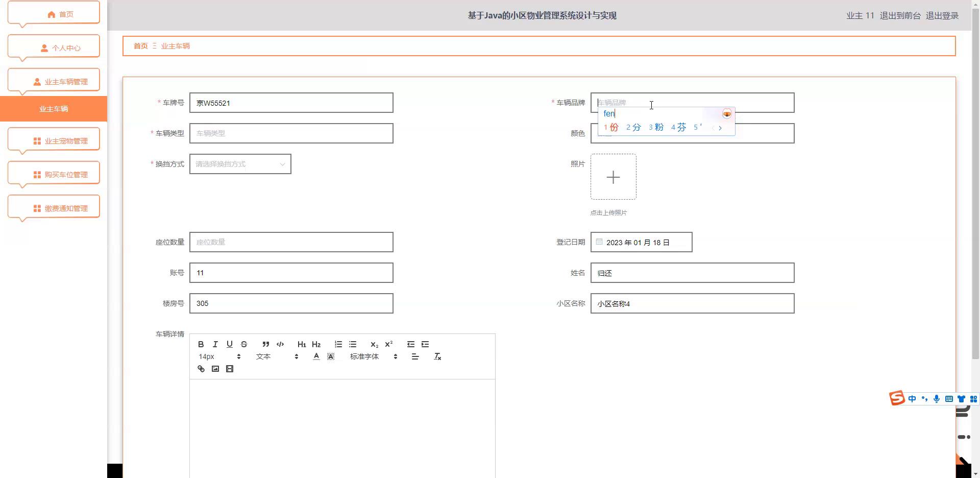Screen dimensions: 980x478
Task: Apply superscript formatting
Action: click(x=388, y=344)
